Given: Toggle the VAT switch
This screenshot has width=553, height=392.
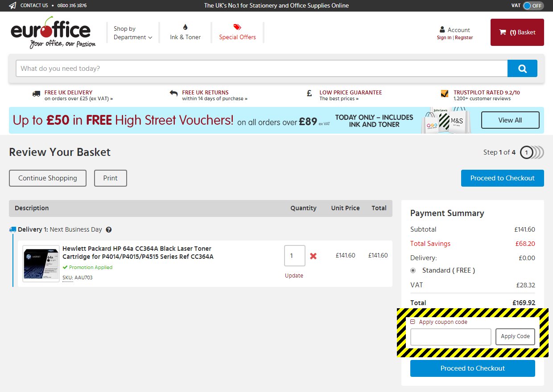Looking at the screenshot, I should (x=533, y=6).
